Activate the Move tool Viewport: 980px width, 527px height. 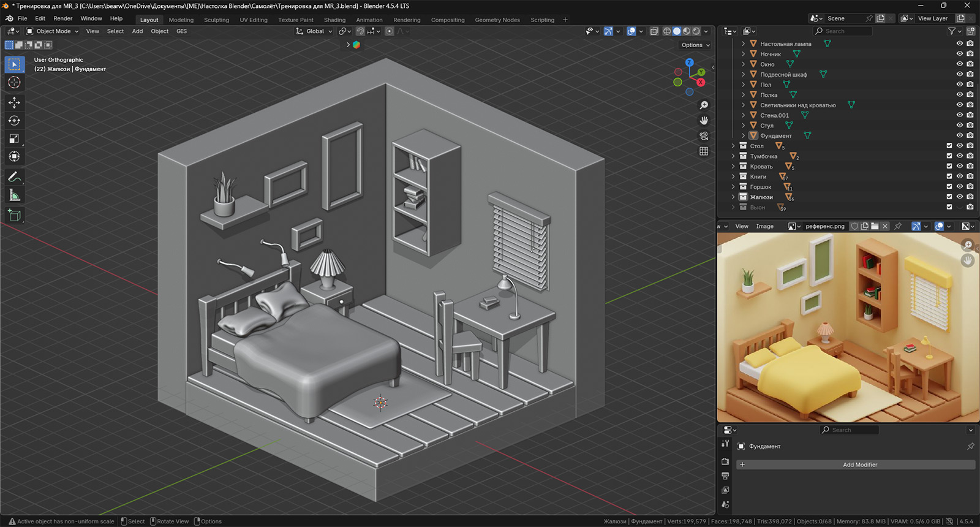[14, 102]
